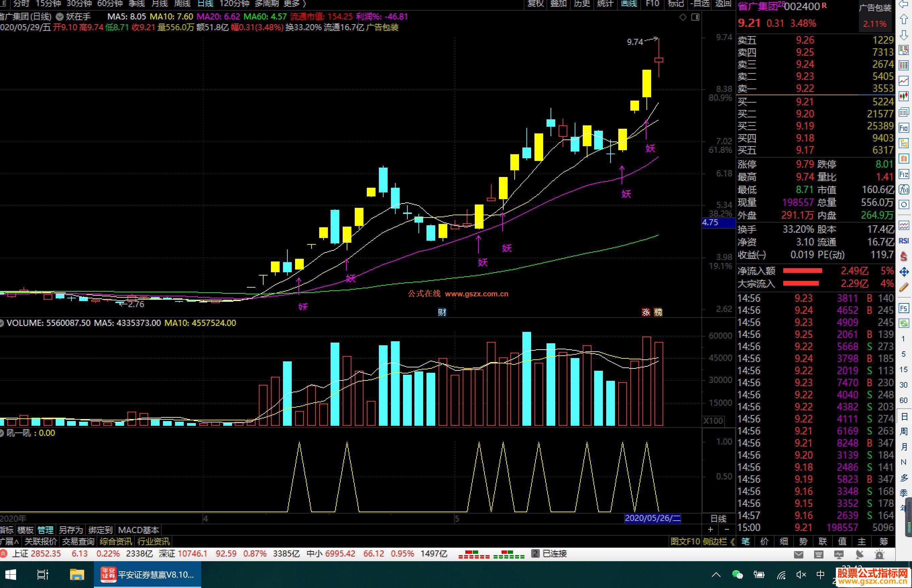
Task: Click the 另存为 save-as button
Action: 71,530
